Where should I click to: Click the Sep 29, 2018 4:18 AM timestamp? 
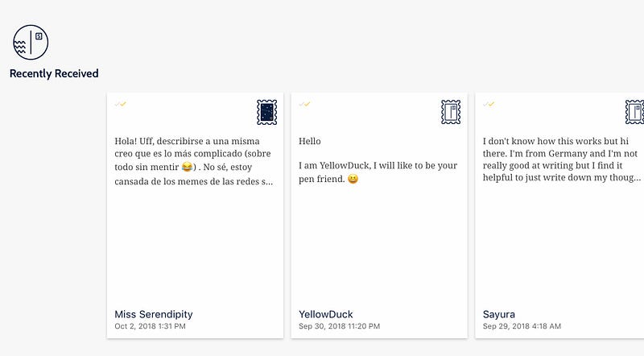522,326
